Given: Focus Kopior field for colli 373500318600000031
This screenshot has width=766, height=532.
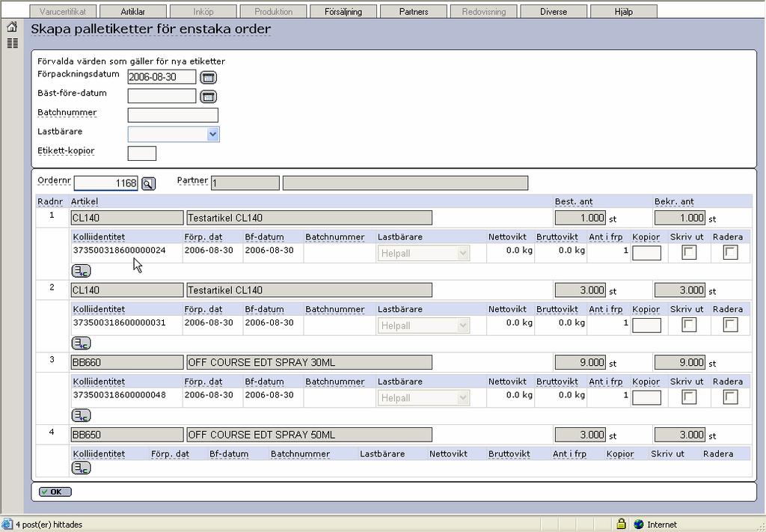Looking at the screenshot, I should coord(647,325).
